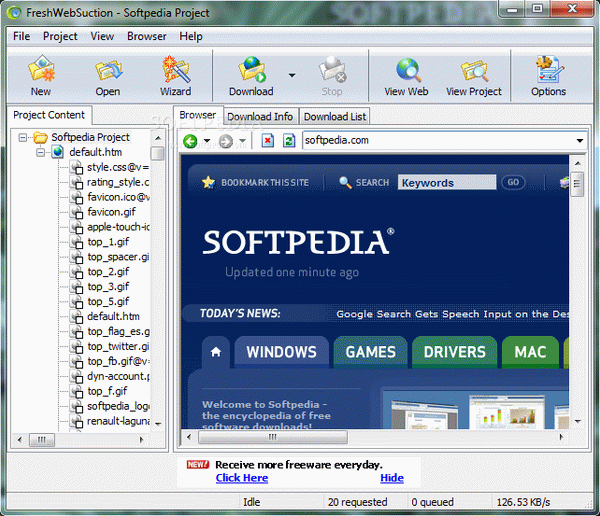Open the Forward button history dropdown
The image size is (600, 516).
(x=242, y=141)
